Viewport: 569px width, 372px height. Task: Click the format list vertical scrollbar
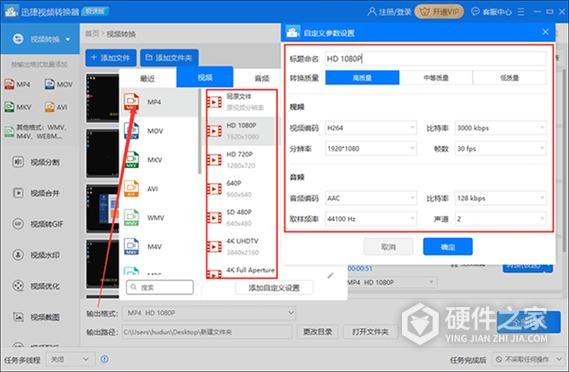click(x=200, y=131)
